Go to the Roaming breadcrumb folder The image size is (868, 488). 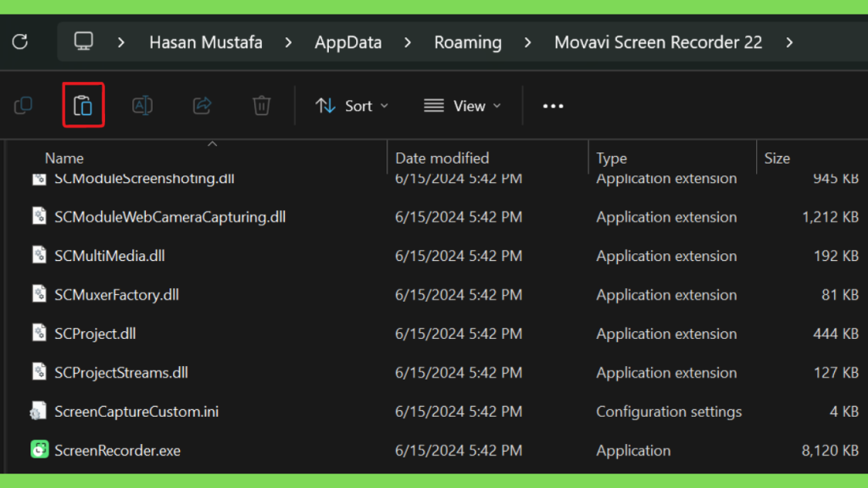coord(468,42)
